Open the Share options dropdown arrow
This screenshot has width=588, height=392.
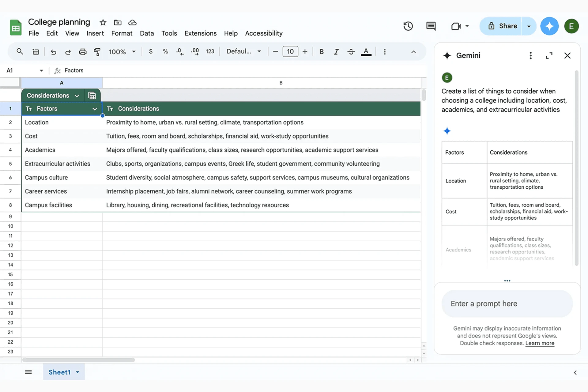pos(529,26)
